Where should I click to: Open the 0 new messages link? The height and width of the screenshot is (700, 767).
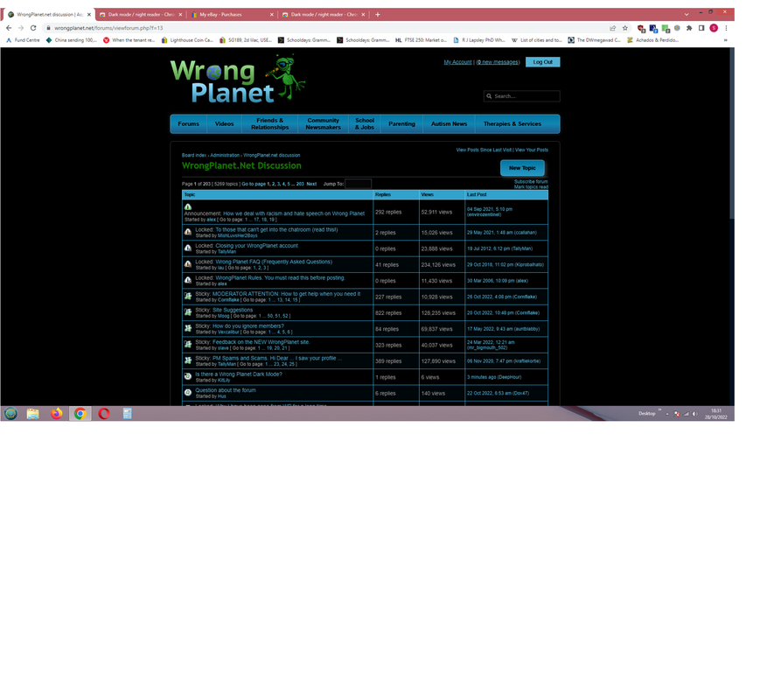pos(498,62)
